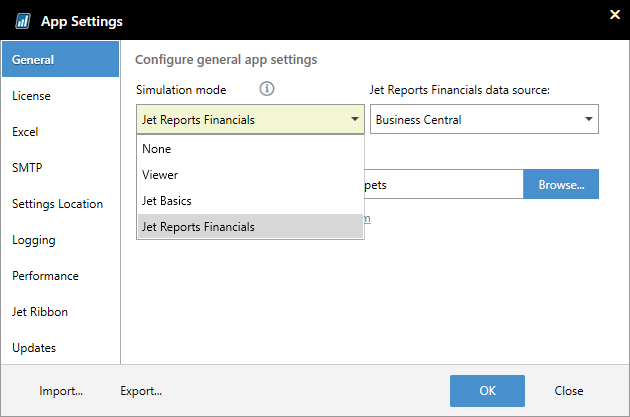Close the App Settings window with X
This screenshot has width=630, height=417.
click(x=614, y=15)
